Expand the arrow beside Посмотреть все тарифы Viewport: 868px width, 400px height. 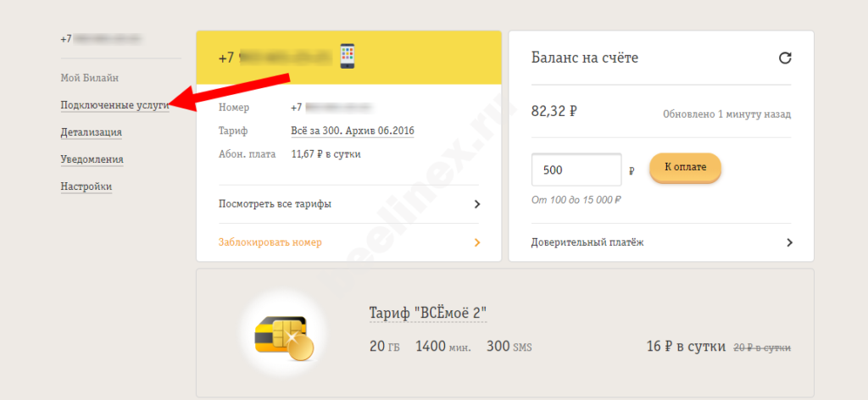pos(476,204)
